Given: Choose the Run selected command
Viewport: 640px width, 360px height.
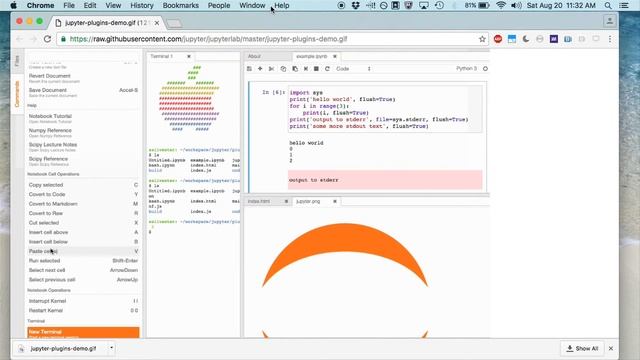Looking at the screenshot, I should [83, 260].
